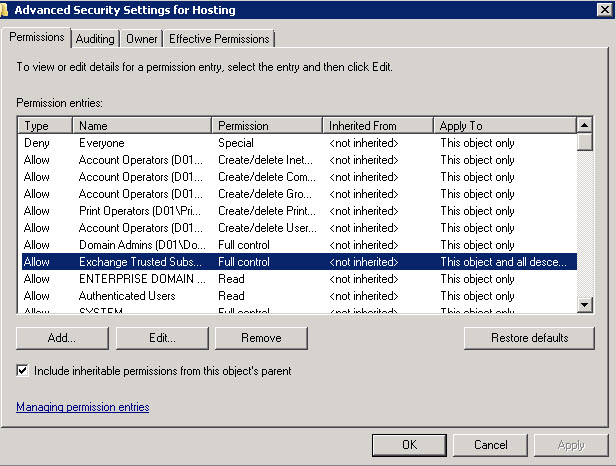This screenshot has width=616, height=466.
Task: Sort by the Inherited From column header
Action: pos(378,126)
